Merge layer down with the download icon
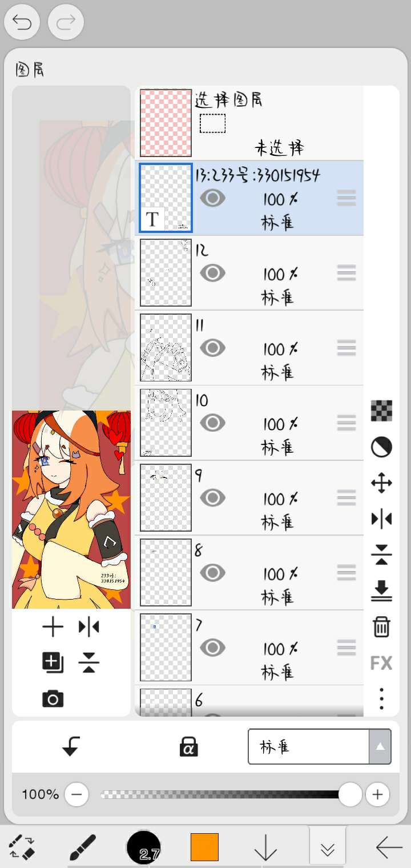411x868 pixels. tap(381, 591)
